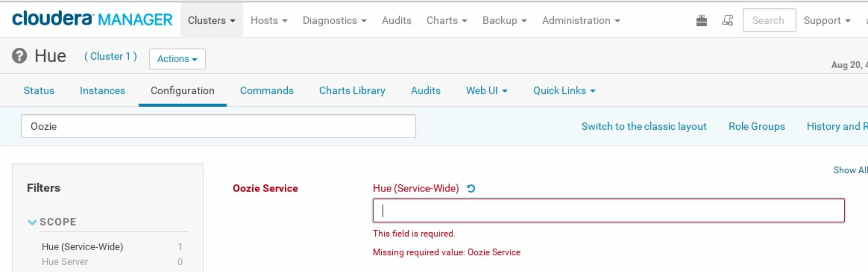Click the Cluster 1 link
The width and height of the screenshot is (868, 272).
pyautogui.click(x=110, y=56)
